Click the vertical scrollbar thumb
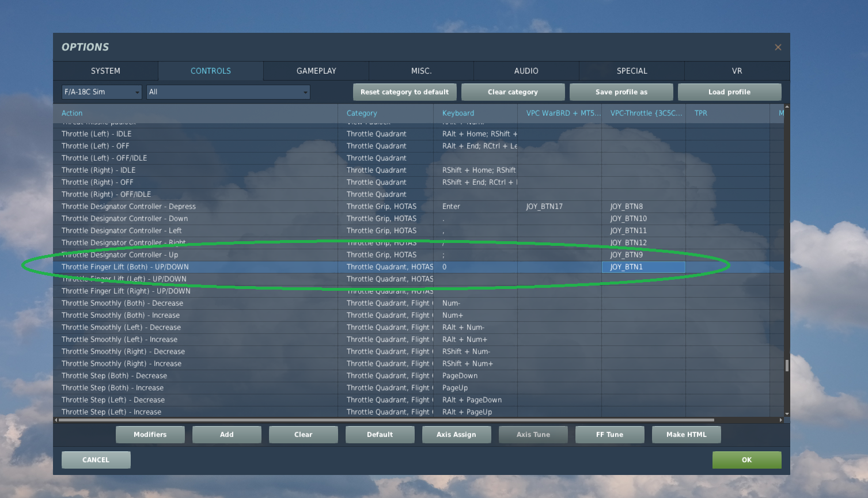Viewport: 868px width, 498px height. coord(787,366)
